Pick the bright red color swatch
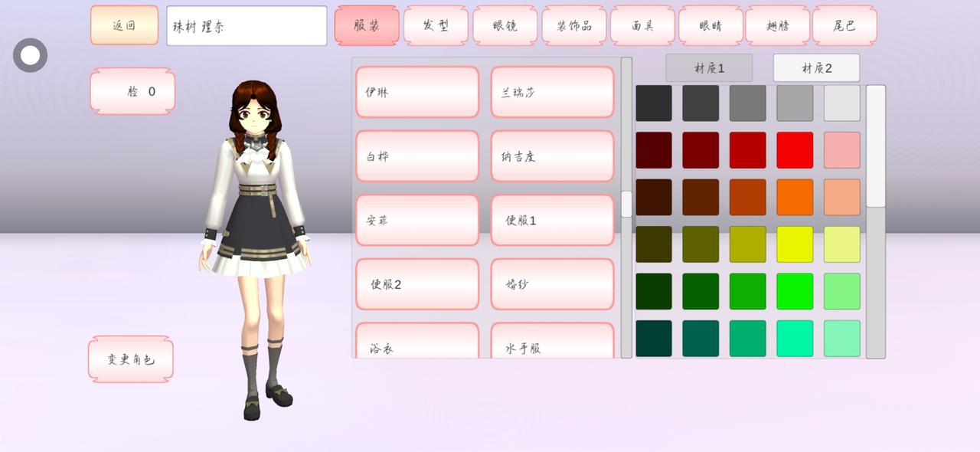Screen dimensions: 980x452 click(x=795, y=150)
